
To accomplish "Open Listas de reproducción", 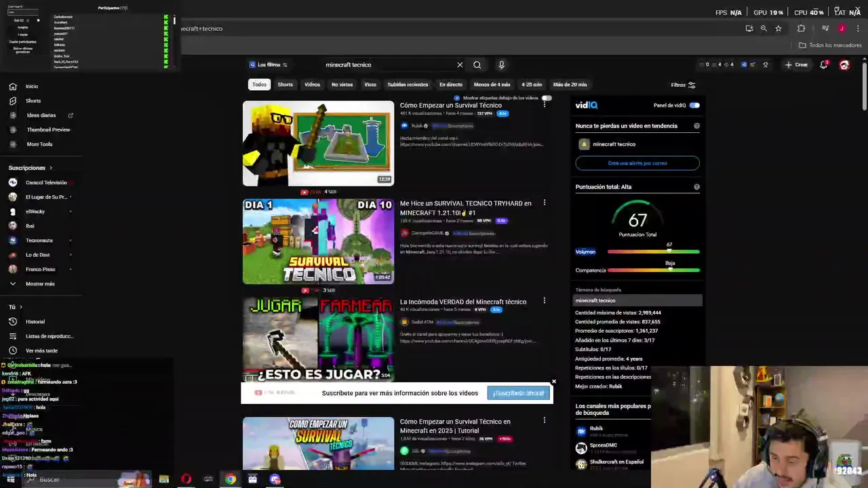I will pos(50,336).
